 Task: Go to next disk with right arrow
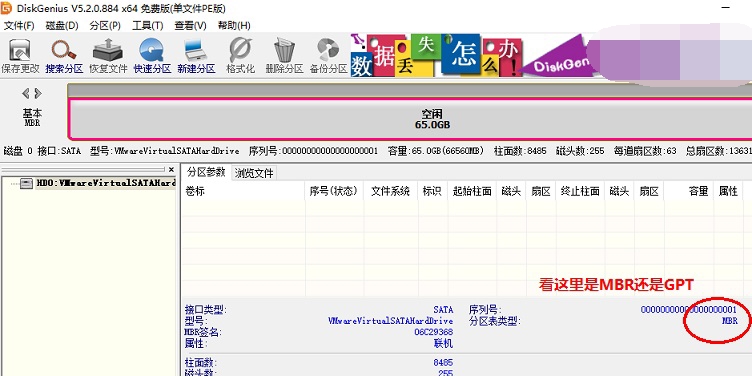click(38, 93)
